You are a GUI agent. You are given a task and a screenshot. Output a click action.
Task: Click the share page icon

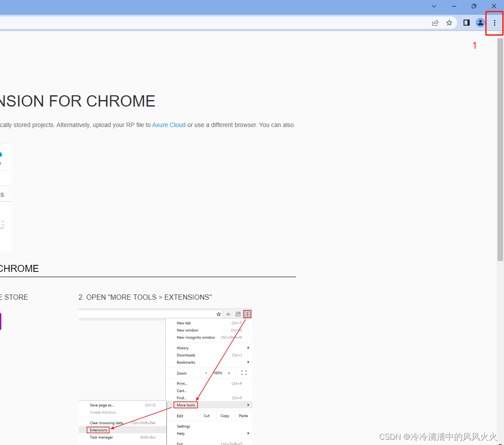435,23
